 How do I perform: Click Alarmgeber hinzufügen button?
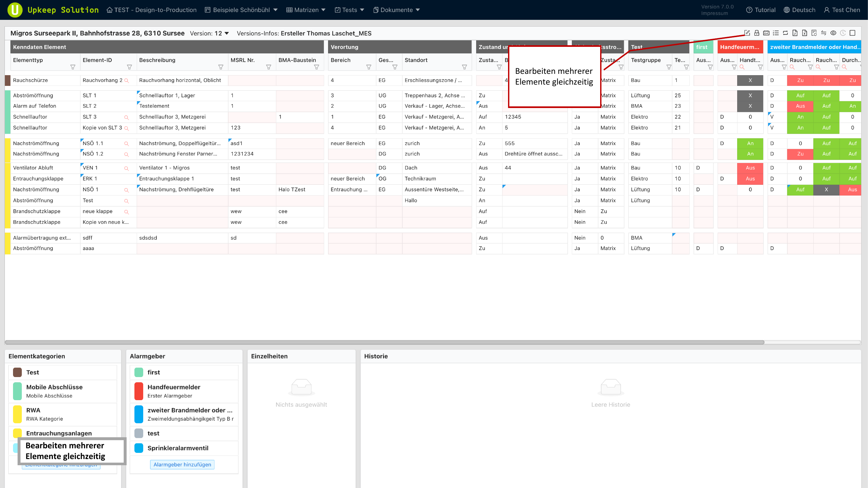[x=182, y=465]
